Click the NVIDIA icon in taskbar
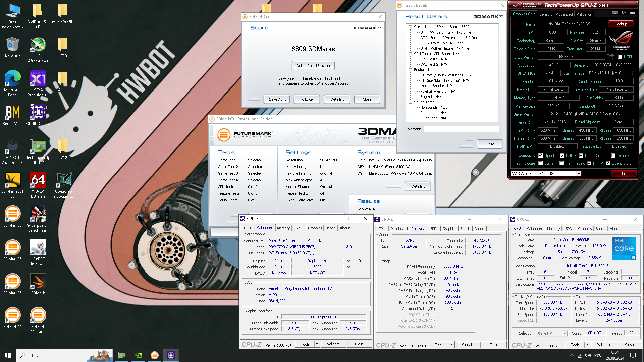 [x=138, y=355]
